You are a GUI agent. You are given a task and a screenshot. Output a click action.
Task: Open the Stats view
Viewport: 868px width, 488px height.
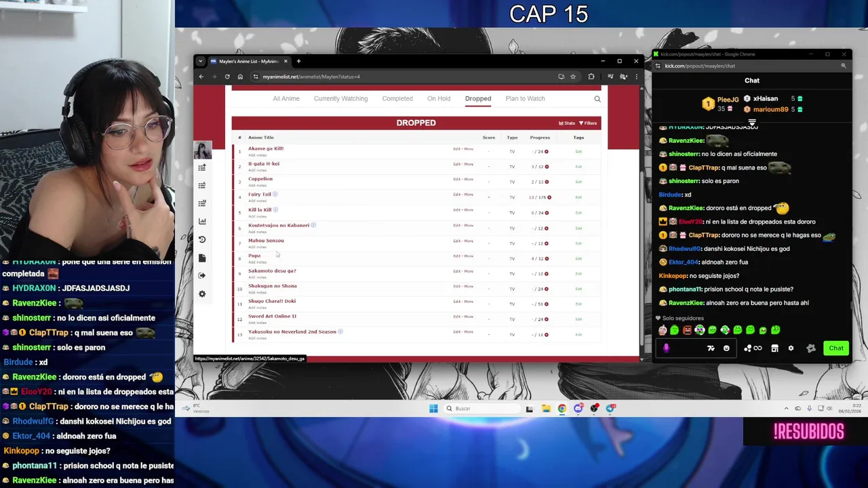point(567,123)
